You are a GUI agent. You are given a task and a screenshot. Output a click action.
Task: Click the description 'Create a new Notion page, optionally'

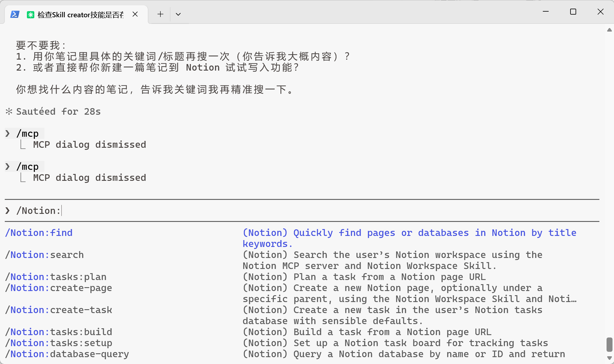[x=410, y=293]
